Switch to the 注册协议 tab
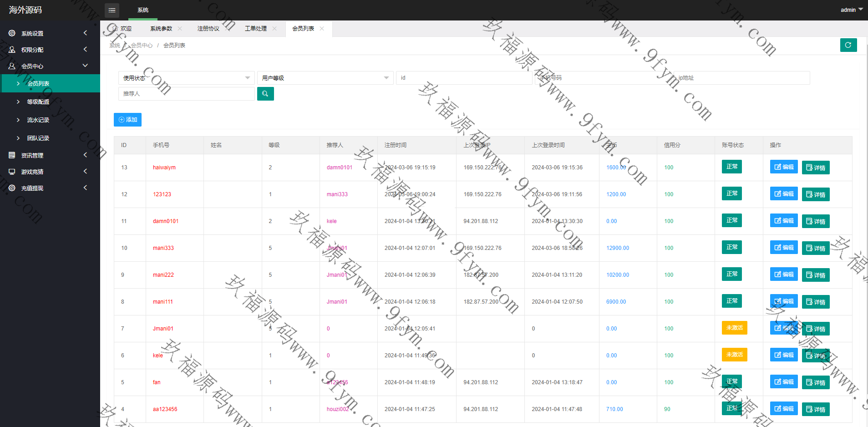868x427 pixels. click(208, 29)
